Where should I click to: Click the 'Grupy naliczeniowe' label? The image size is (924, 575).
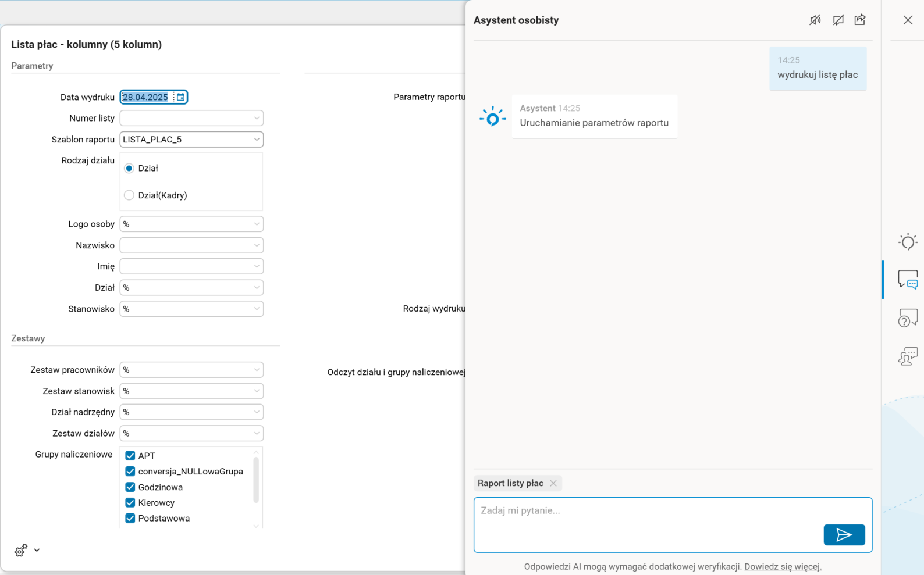[74, 455]
